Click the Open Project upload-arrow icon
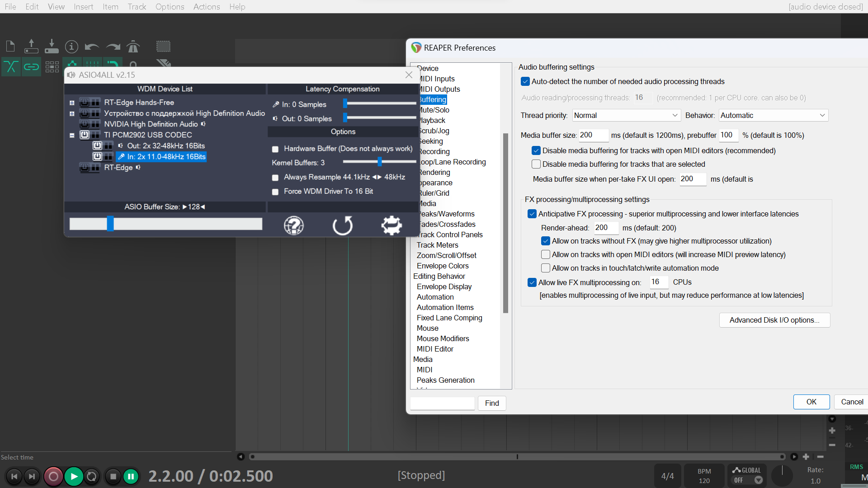This screenshot has height=488, width=868. tap(31, 46)
